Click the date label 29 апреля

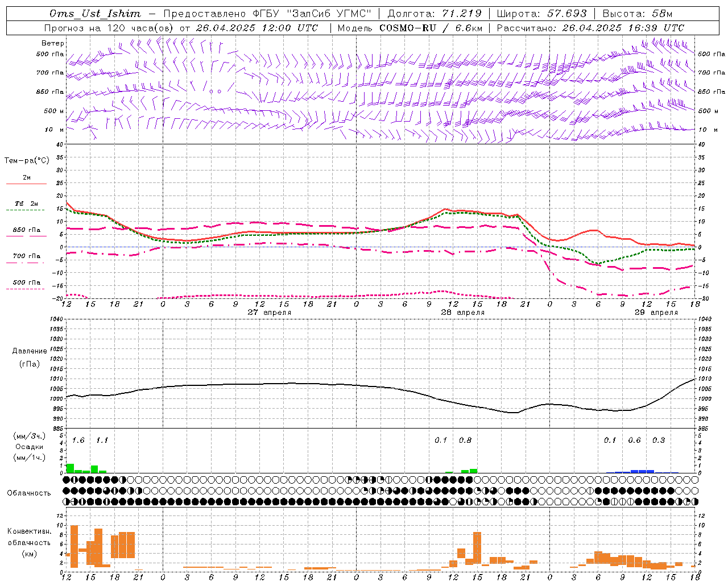pyautogui.click(x=656, y=313)
